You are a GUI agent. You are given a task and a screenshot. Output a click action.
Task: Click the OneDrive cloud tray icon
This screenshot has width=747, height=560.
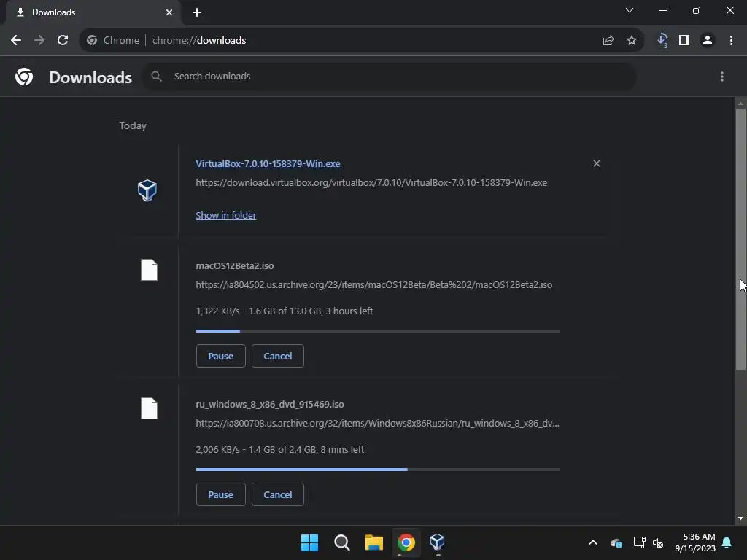(616, 542)
